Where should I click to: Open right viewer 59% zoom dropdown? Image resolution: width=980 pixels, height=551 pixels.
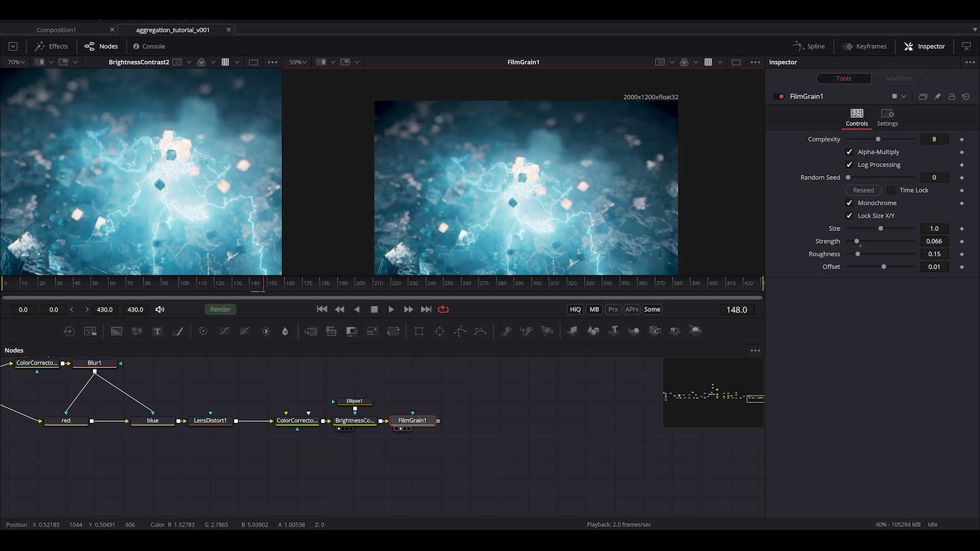298,62
